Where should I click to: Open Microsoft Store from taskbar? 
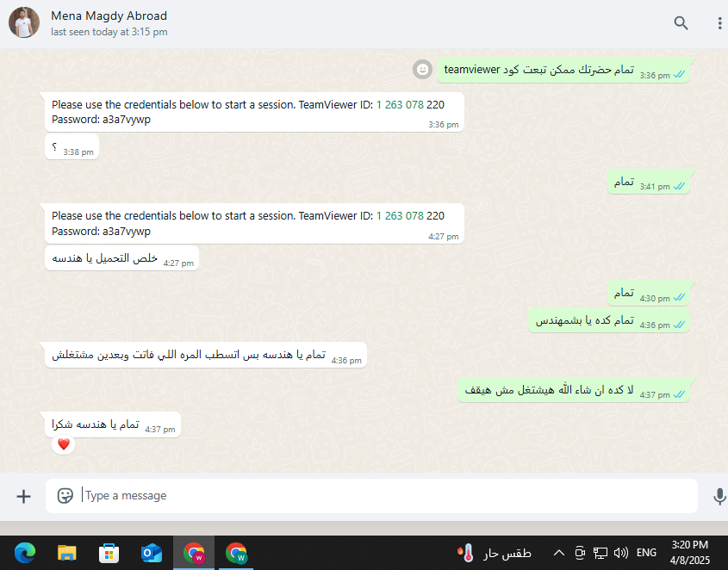point(109,553)
